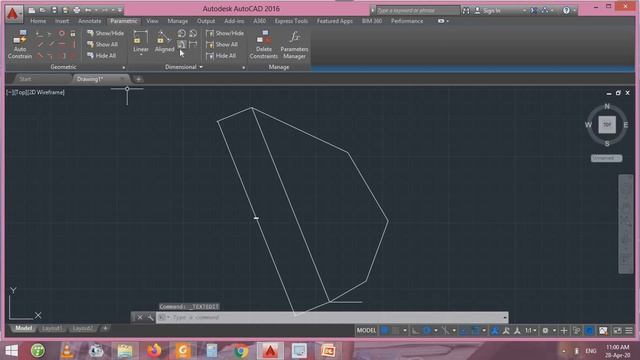Screen dimensions: 640x360
Task: Expand the Linear constraint dropdown arrow
Action: [x=140, y=55]
